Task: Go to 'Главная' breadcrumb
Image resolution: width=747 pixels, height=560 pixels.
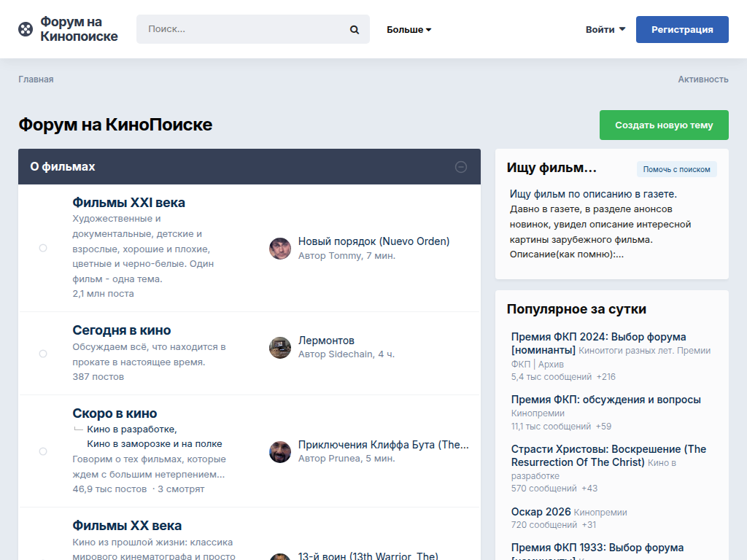Action: coord(36,79)
